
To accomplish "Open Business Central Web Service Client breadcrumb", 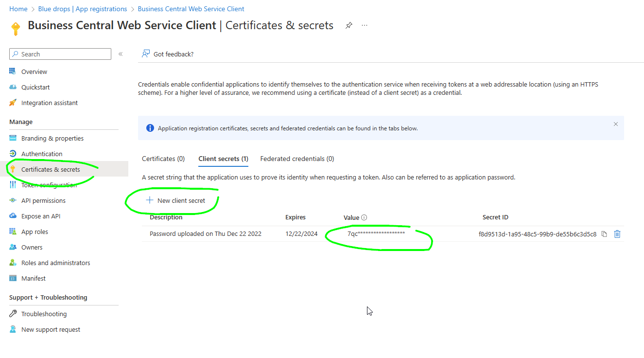I will pos(191,9).
